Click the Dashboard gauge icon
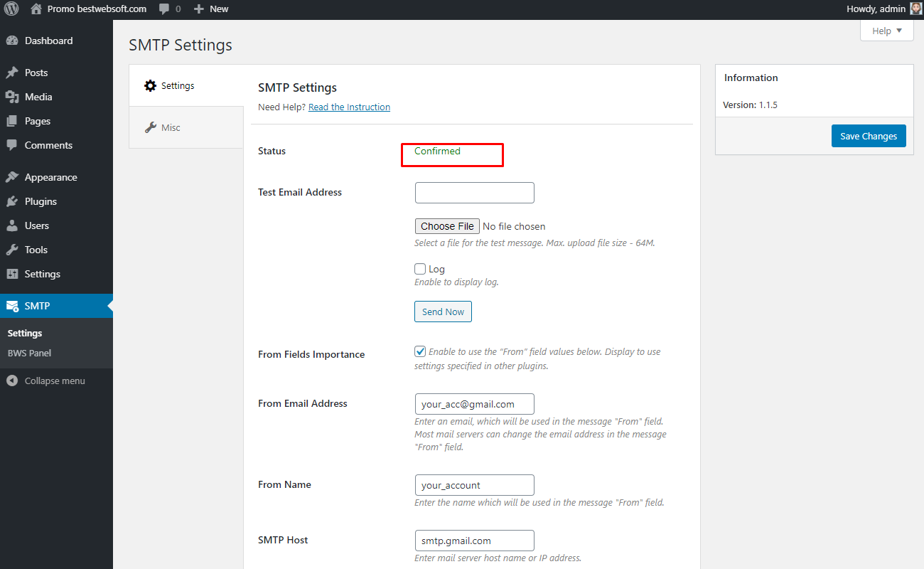The width and height of the screenshot is (924, 569). click(x=12, y=41)
